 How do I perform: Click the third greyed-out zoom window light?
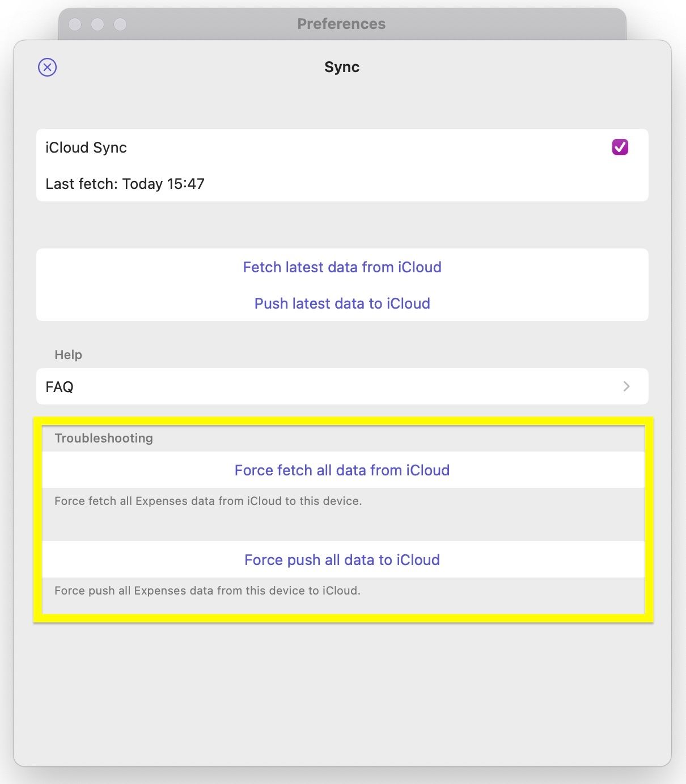(120, 24)
